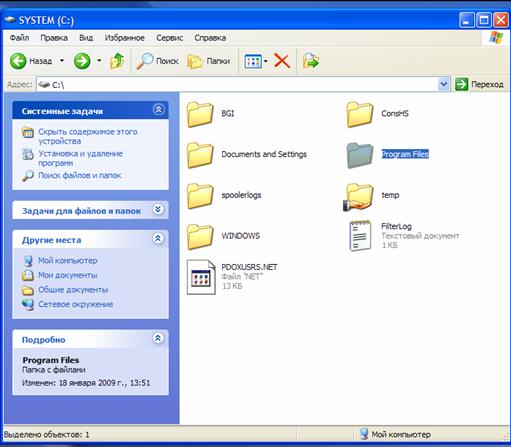Open Поиск файлов и папок link
This screenshot has height=447, width=511.
point(80,175)
